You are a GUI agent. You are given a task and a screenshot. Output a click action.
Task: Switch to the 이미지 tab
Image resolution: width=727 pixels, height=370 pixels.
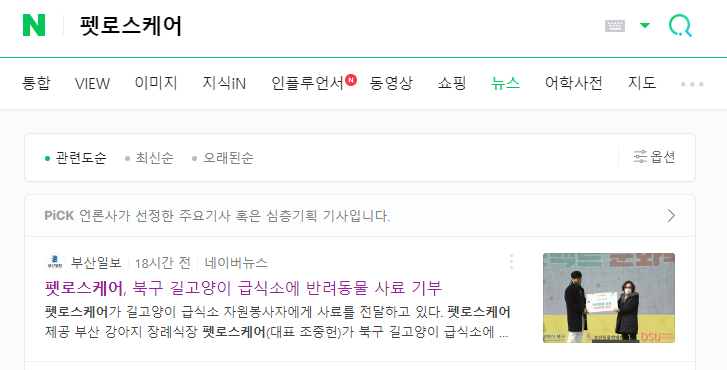(156, 83)
